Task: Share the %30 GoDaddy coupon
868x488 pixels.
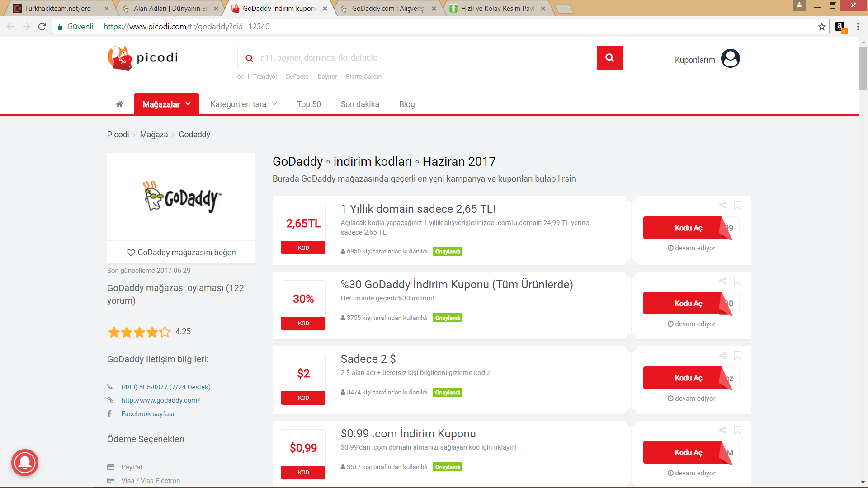Action: 723,281
